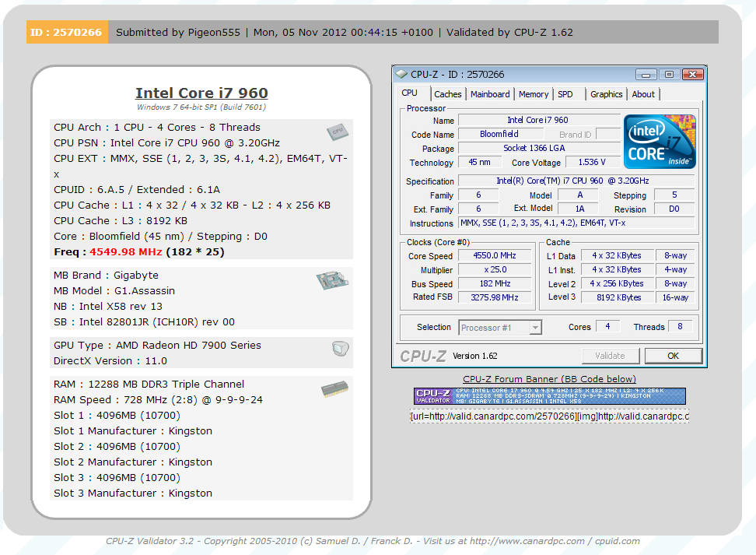756x555 pixels.
Task: Click the Technology 45 nm field
Action: coord(479,162)
